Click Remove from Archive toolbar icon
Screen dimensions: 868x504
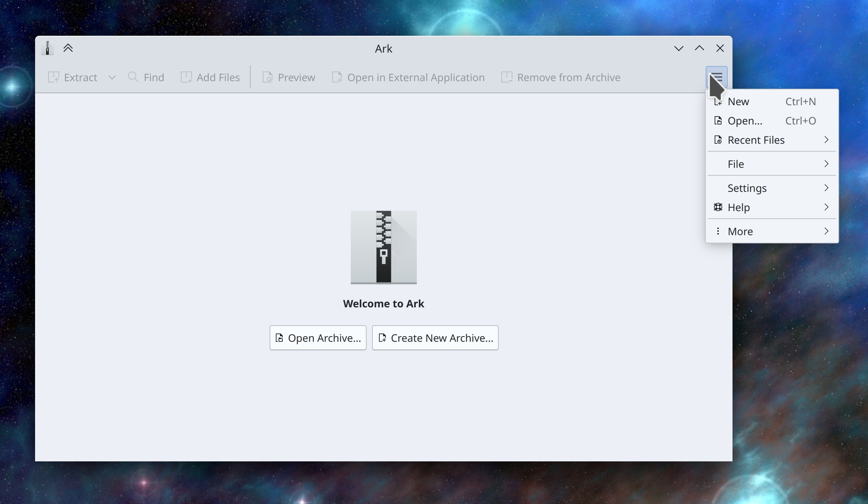point(507,77)
